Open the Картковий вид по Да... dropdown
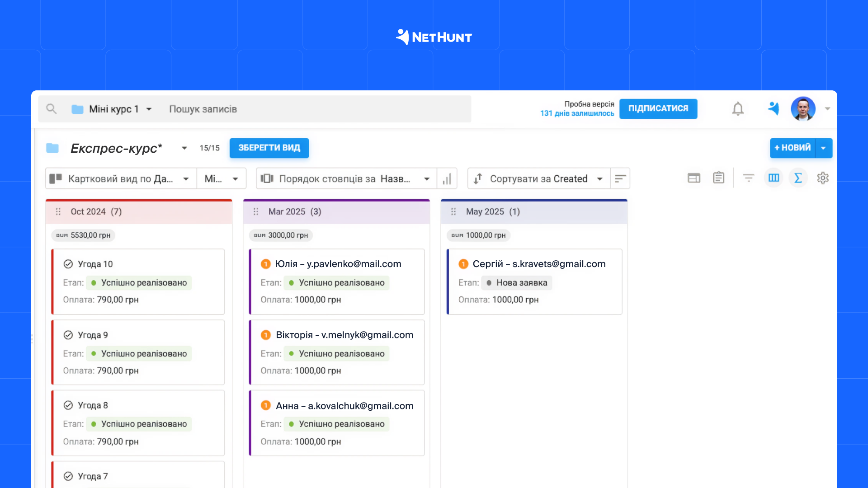 coord(121,178)
